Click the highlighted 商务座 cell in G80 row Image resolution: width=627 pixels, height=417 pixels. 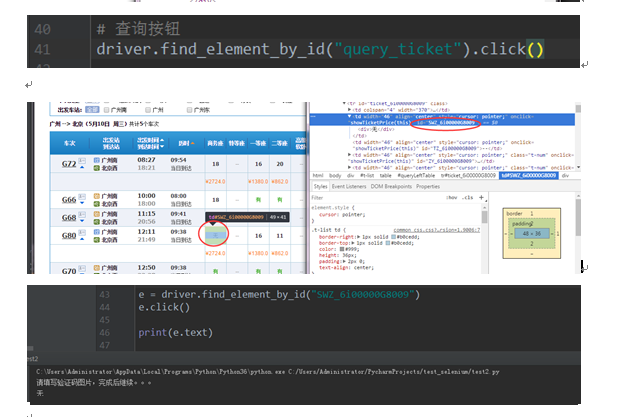215,235
